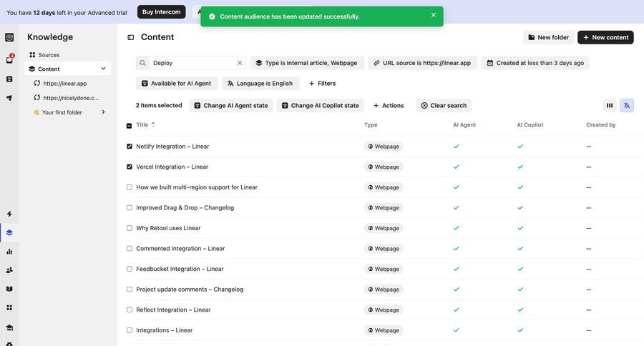Screen dimensions: 644x346
Task: Expand Your first folder chevron
Action: coord(104,112)
